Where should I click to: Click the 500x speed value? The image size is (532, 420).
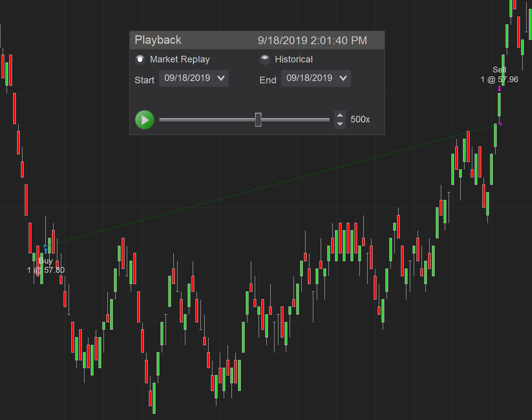(360, 119)
